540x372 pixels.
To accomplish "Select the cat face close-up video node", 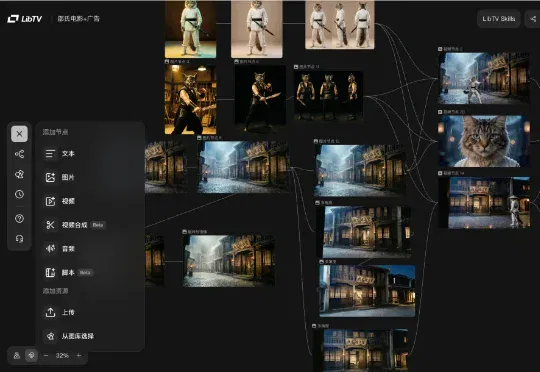I will [x=484, y=141].
